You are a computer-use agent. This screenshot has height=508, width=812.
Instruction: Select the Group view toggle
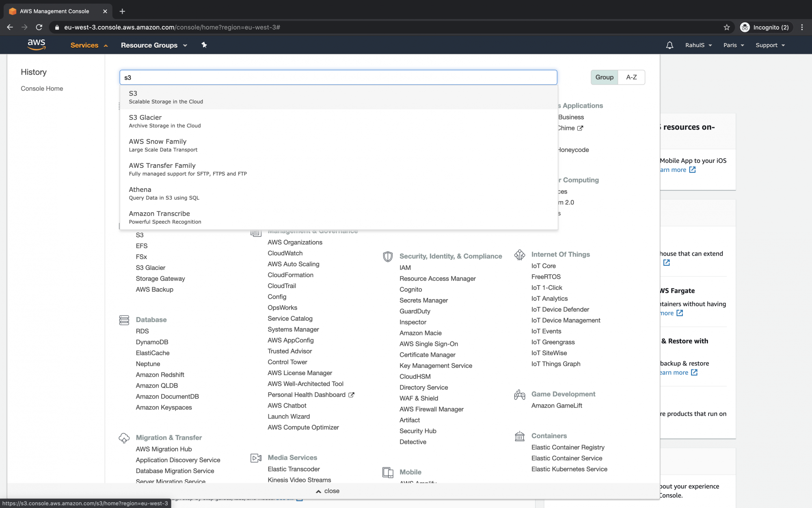[x=605, y=77]
